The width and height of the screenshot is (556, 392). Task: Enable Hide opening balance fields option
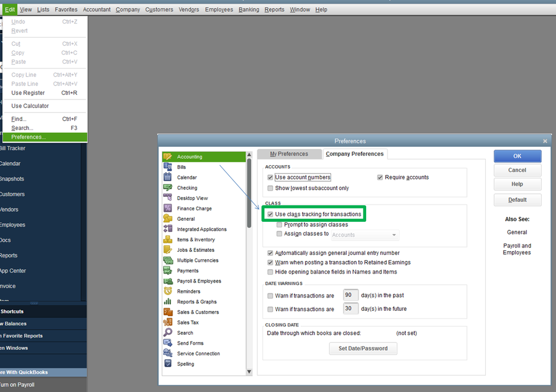(x=270, y=272)
